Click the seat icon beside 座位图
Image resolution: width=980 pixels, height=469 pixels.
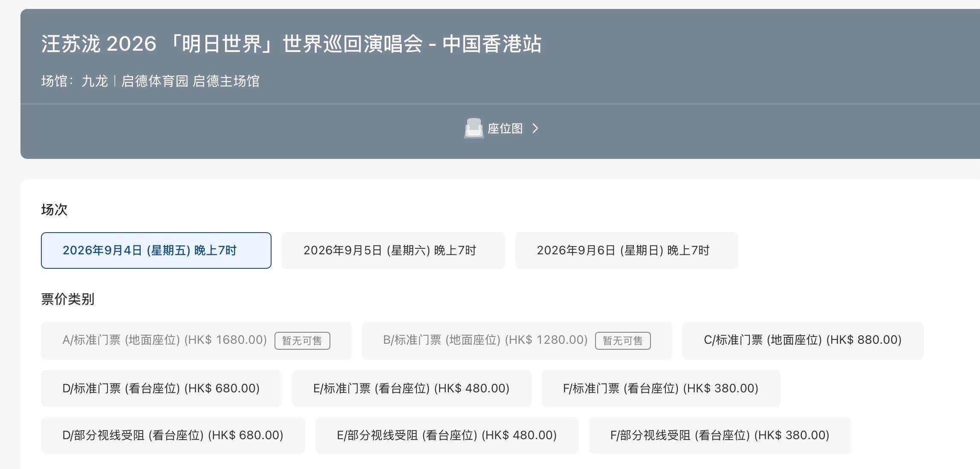474,128
